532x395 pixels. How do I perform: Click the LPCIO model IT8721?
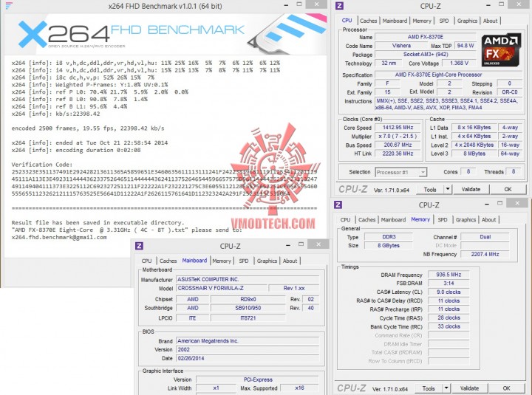pos(248,318)
